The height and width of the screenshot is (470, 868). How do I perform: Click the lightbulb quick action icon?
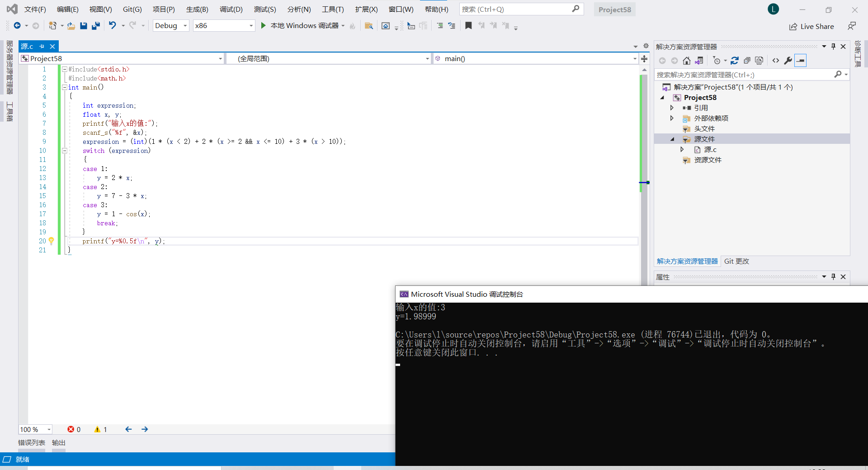point(51,241)
